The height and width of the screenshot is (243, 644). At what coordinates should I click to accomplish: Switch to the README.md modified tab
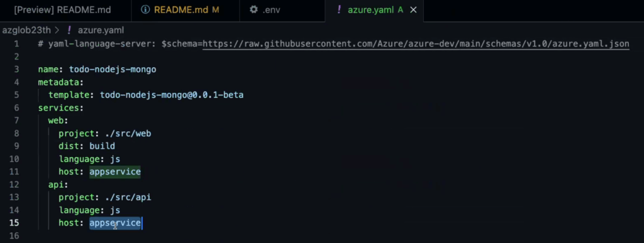186,10
